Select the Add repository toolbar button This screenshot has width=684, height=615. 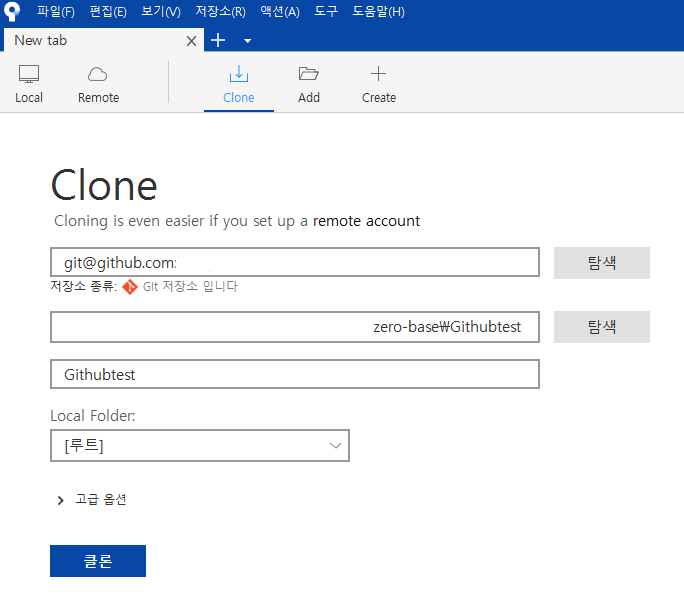click(309, 85)
